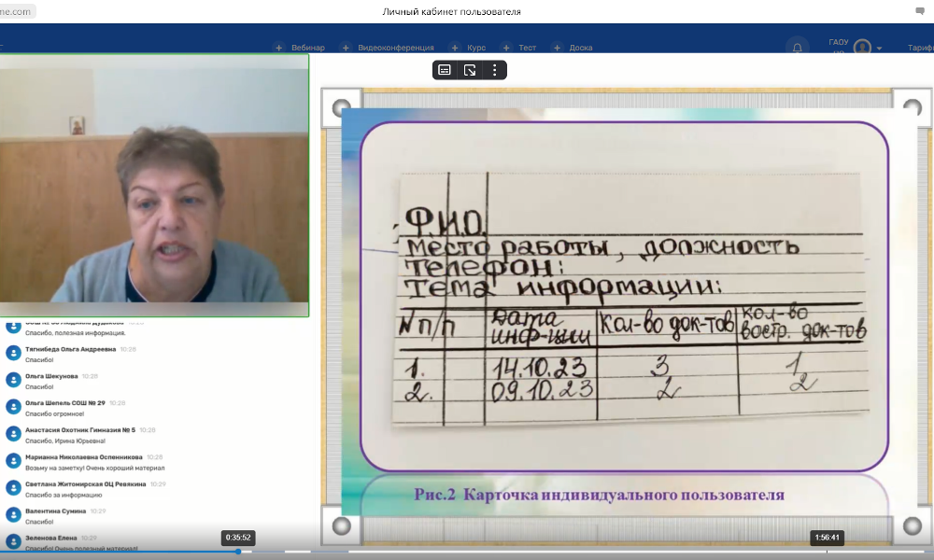Click Валентина Сумина's 'Спасибо!' message
Image resolution: width=934 pixels, height=560 pixels.
point(39,522)
